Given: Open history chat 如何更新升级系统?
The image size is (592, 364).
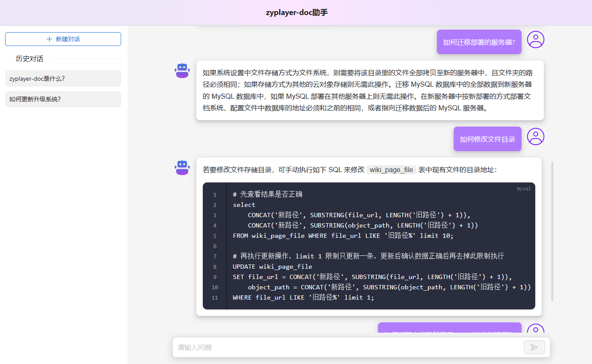Looking at the screenshot, I should coord(63,99).
